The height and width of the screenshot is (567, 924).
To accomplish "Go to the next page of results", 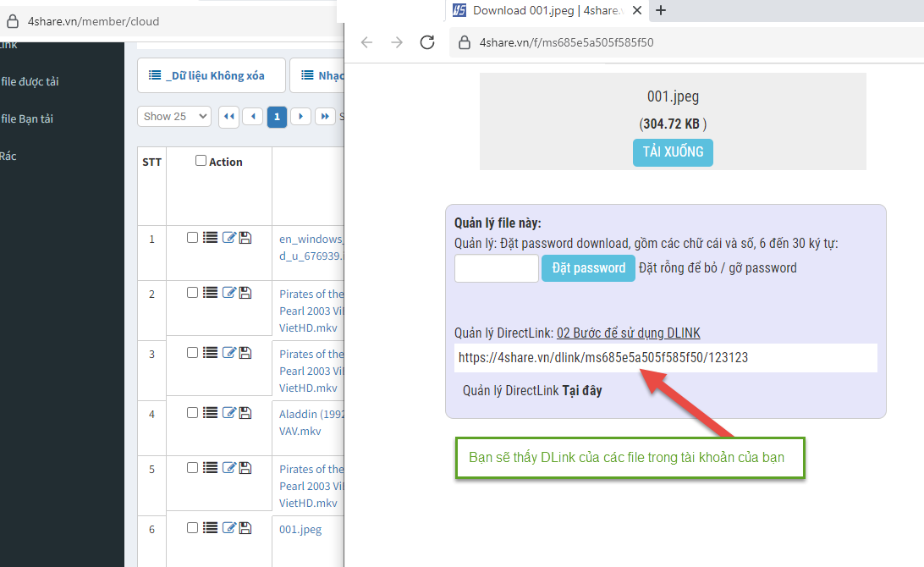I will (300, 117).
